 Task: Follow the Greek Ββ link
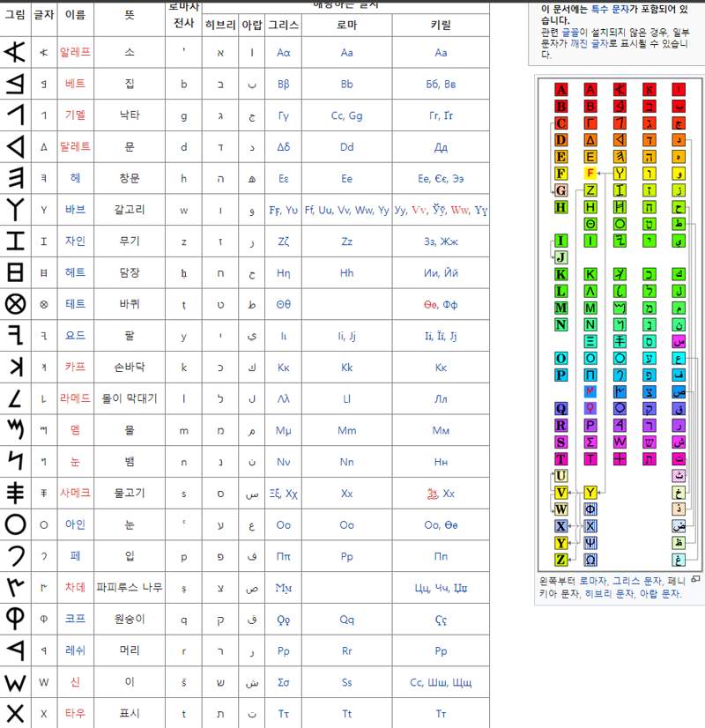(284, 84)
